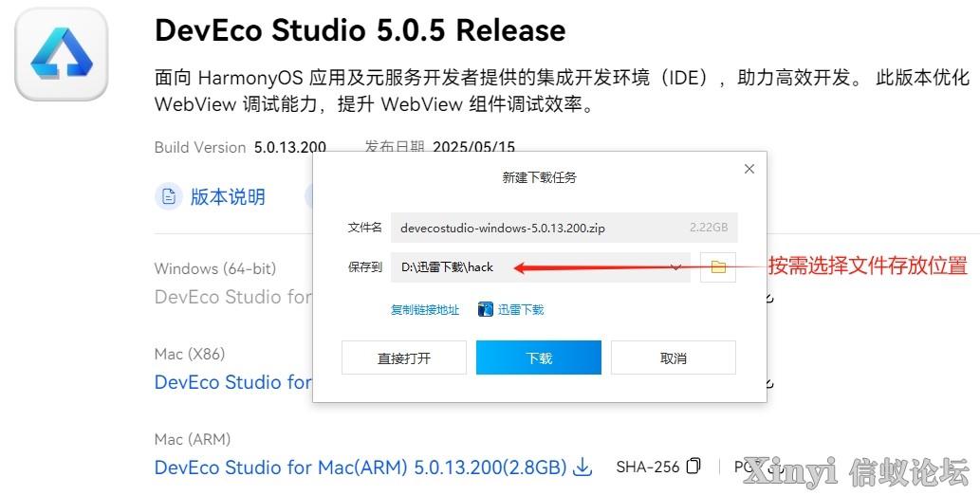This screenshot has width=980, height=495.
Task: Click the file name input field
Action: (564, 228)
